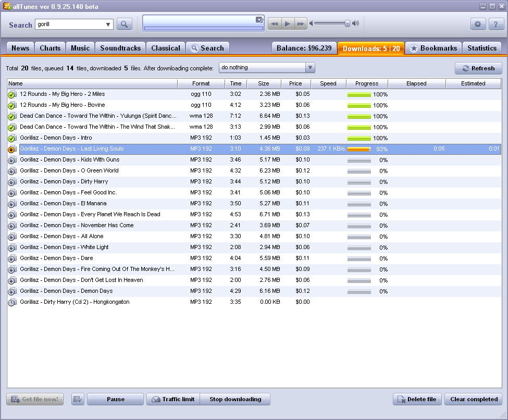Switch to the News tab
Image resolution: width=508 pixels, height=420 pixels.
(x=20, y=48)
